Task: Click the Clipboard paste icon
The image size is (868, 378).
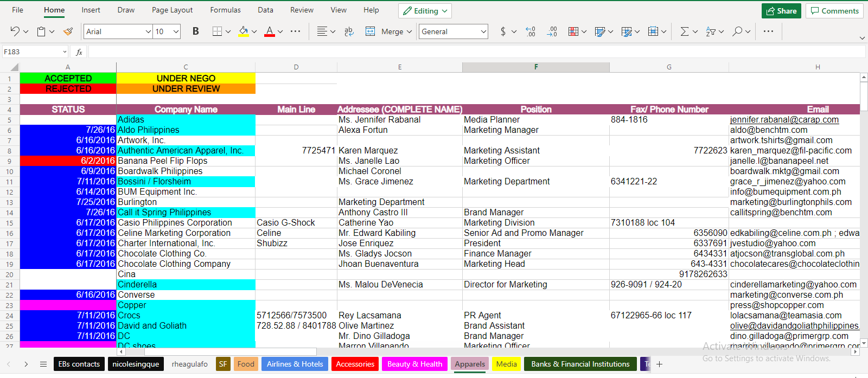Action: point(41,31)
